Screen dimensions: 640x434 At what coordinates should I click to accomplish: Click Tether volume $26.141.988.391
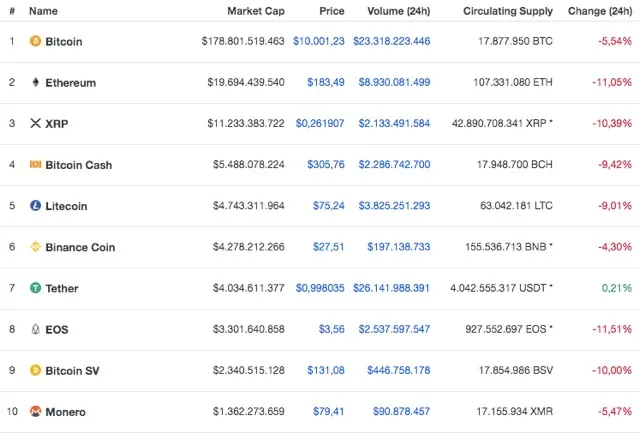tap(391, 288)
